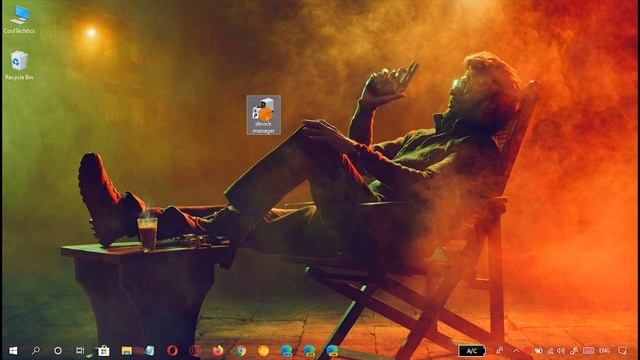Open the volume speaker tray icon
Image resolution: width=640 pixels, height=360 pixels.
click(x=561, y=351)
